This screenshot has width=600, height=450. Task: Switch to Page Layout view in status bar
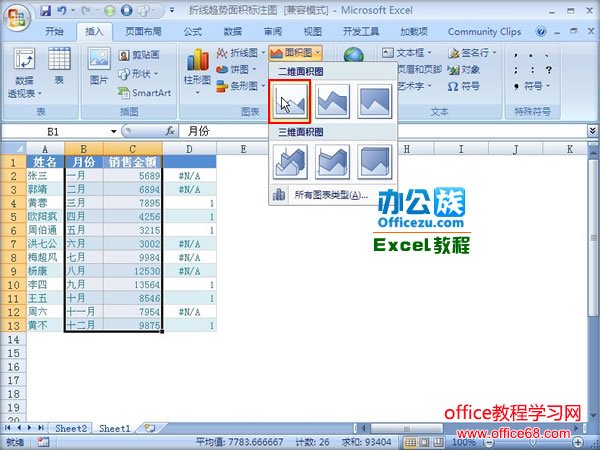[x=424, y=442]
